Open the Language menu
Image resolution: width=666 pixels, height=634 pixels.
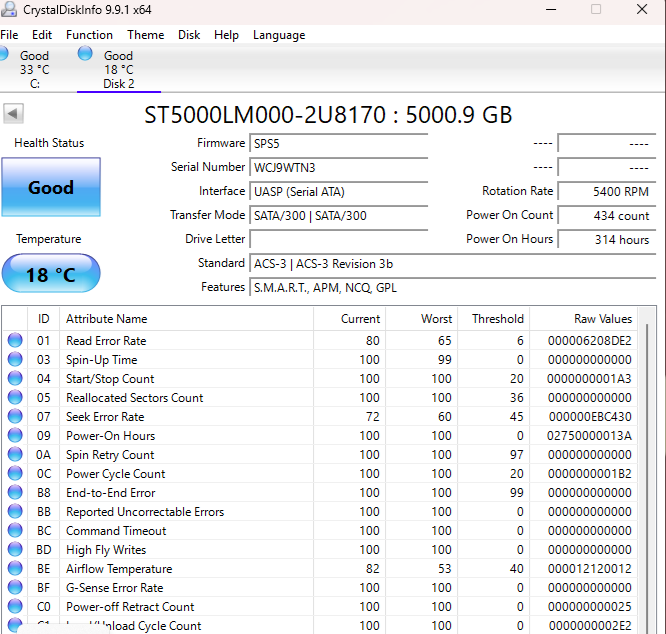[279, 35]
